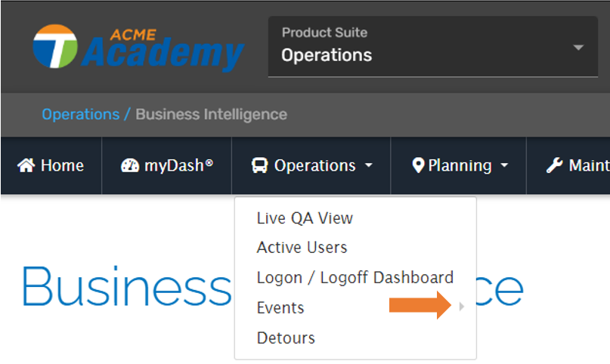Screen dimensions: 610x364
Task: Expand the Operations menu caret
Action: 368,165
